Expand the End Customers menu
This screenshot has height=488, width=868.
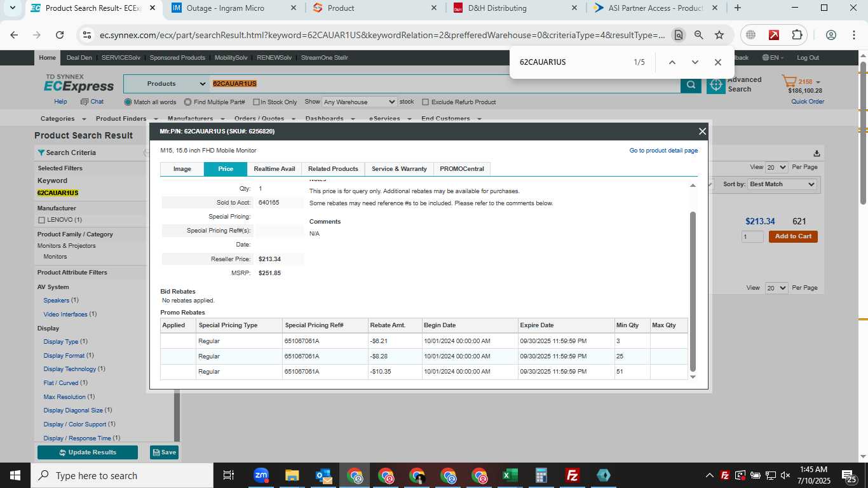pos(451,119)
